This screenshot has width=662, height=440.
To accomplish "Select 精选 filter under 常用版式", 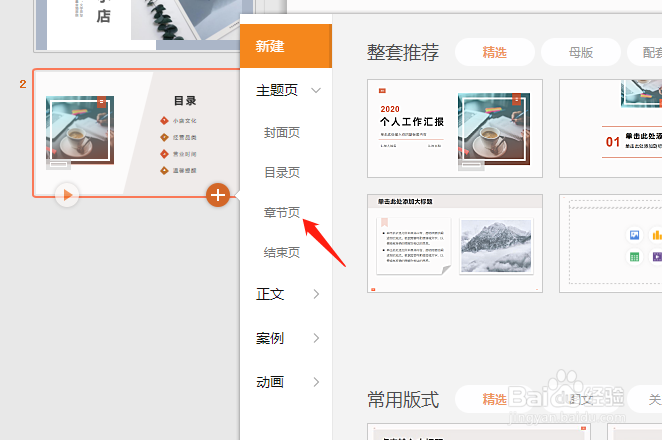I will [x=495, y=399].
